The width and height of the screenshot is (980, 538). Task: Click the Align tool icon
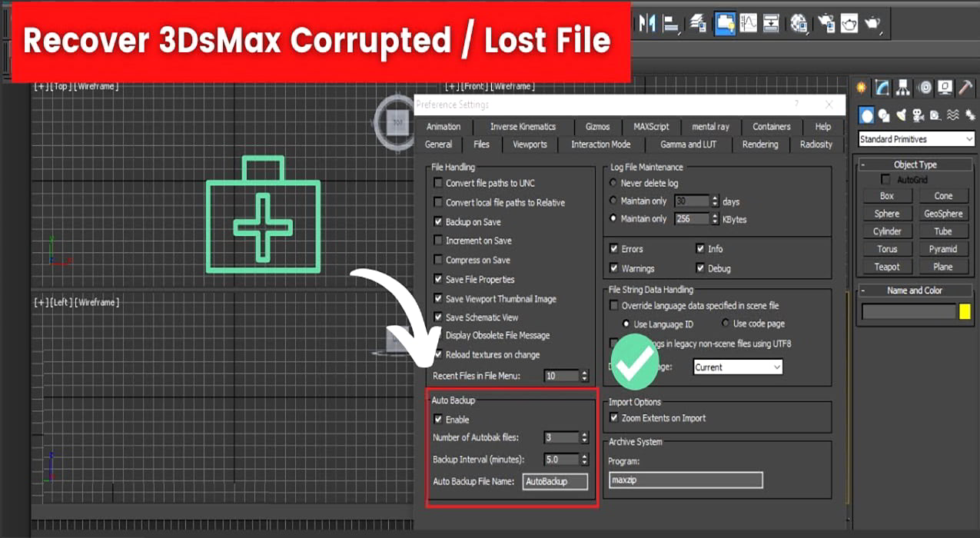[670, 23]
